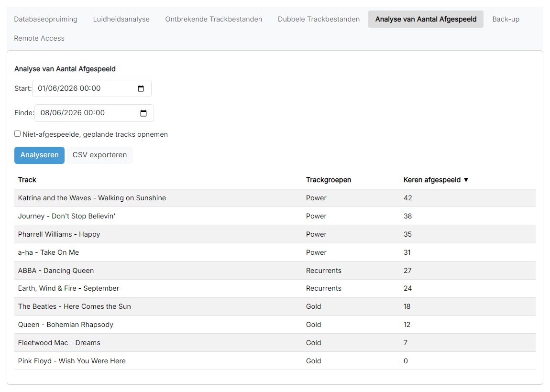This screenshot has width=550, height=392.
Task: Click play count 35 for Happy
Action: 407,234
